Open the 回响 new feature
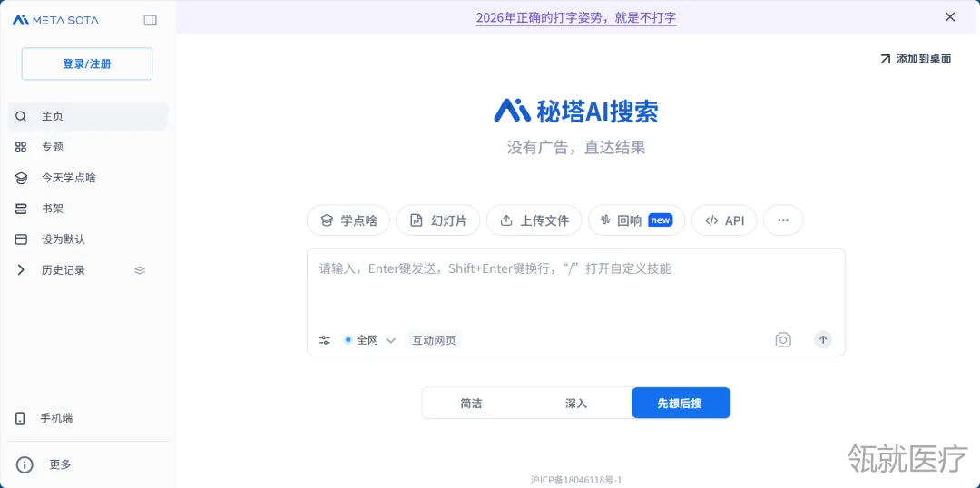Image resolution: width=980 pixels, height=488 pixels. click(x=636, y=220)
